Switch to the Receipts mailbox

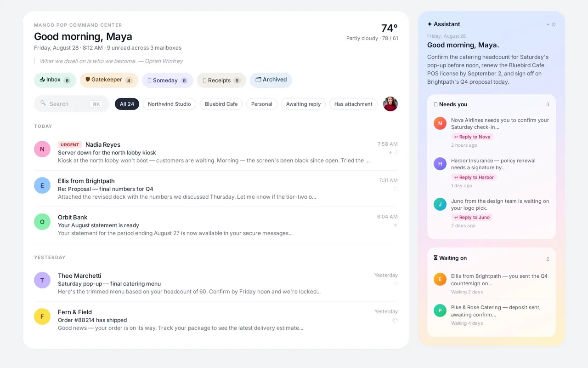(x=222, y=80)
